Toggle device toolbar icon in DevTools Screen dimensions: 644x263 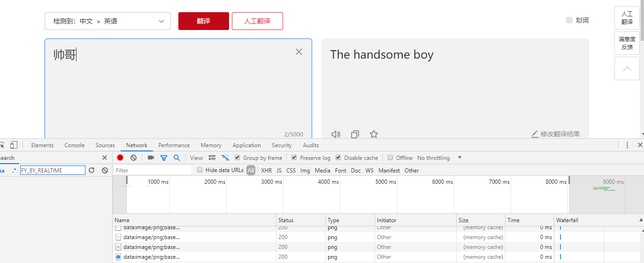coord(14,145)
